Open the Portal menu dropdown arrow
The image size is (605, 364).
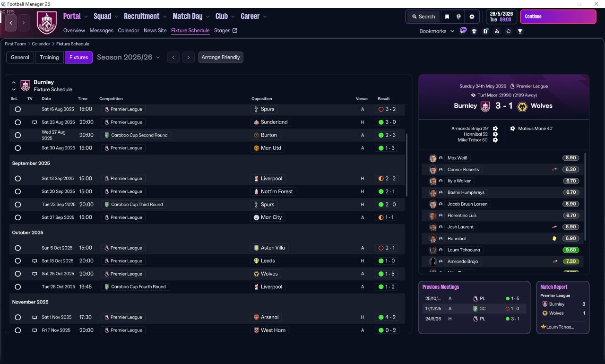click(x=86, y=17)
